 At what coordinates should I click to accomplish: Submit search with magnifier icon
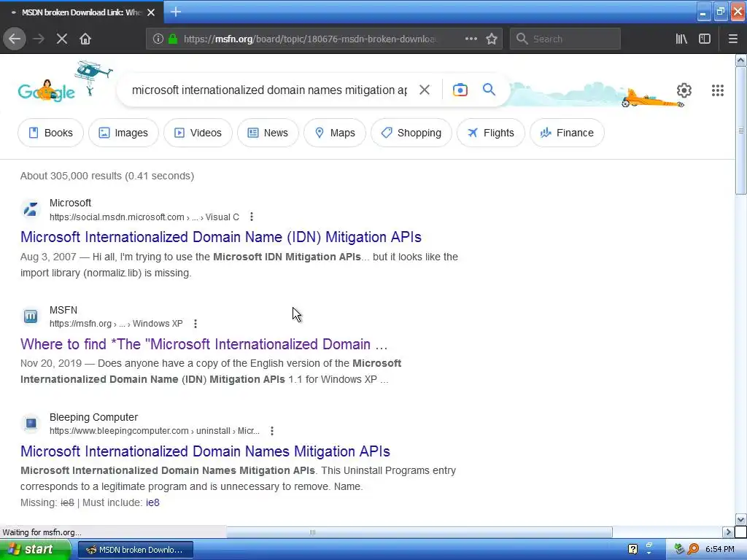pos(489,89)
